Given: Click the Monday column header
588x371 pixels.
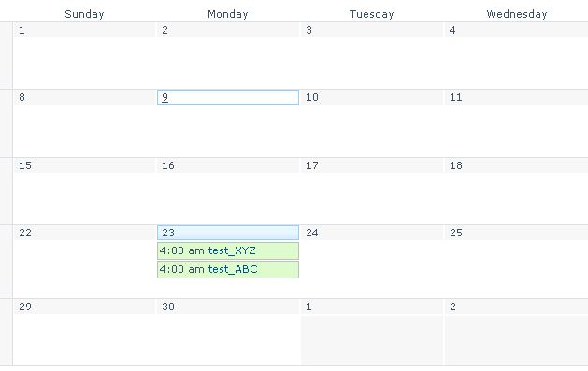Looking at the screenshot, I should click(x=228, y=14).
